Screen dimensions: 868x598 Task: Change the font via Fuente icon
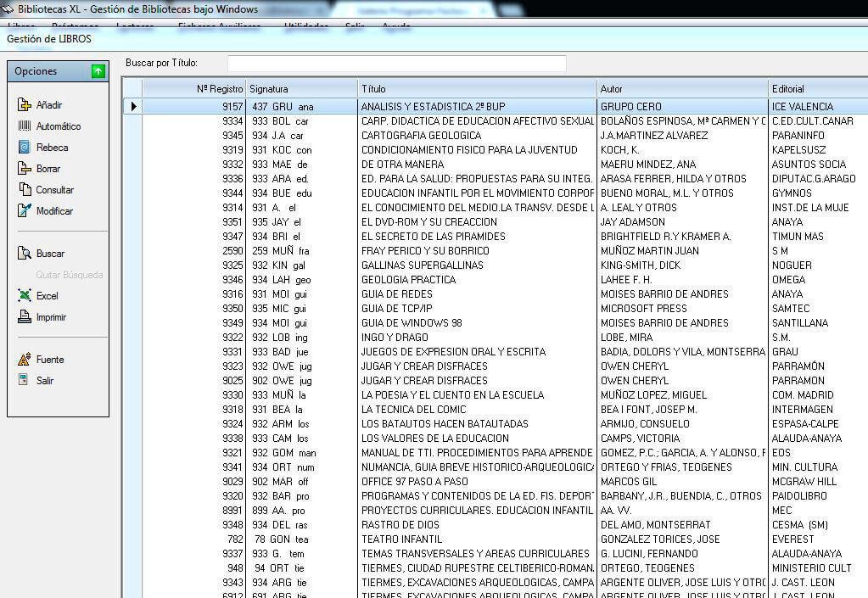(x=24, y=360)
